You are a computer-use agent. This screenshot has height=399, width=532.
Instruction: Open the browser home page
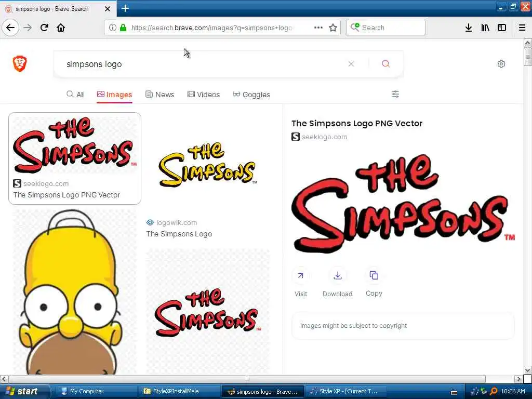61,28
